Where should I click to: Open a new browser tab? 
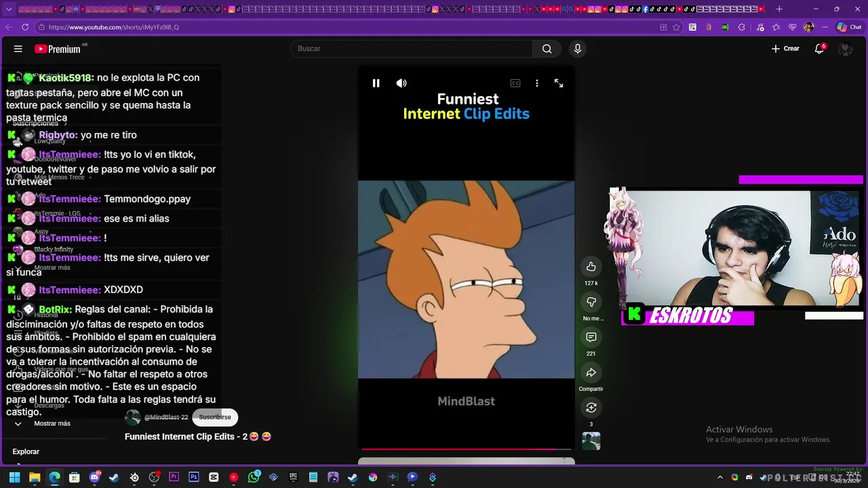779,9
